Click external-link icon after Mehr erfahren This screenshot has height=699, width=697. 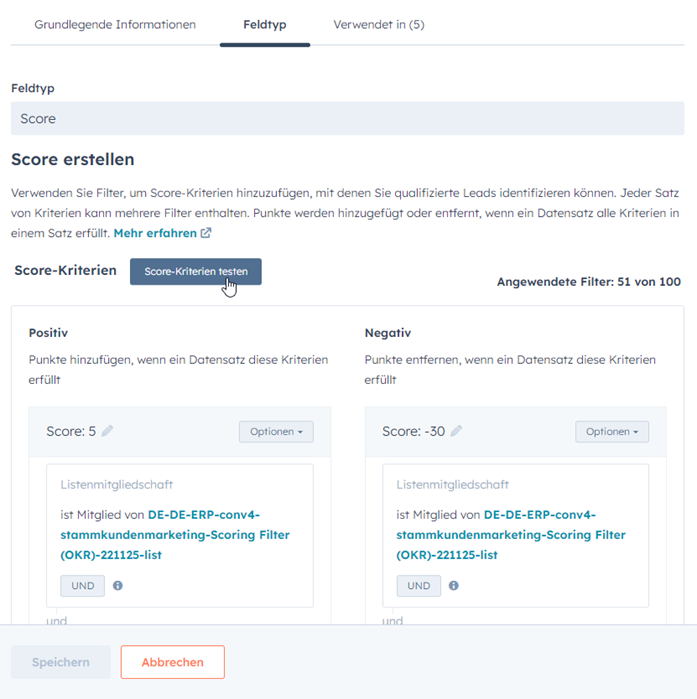[206, 233]
